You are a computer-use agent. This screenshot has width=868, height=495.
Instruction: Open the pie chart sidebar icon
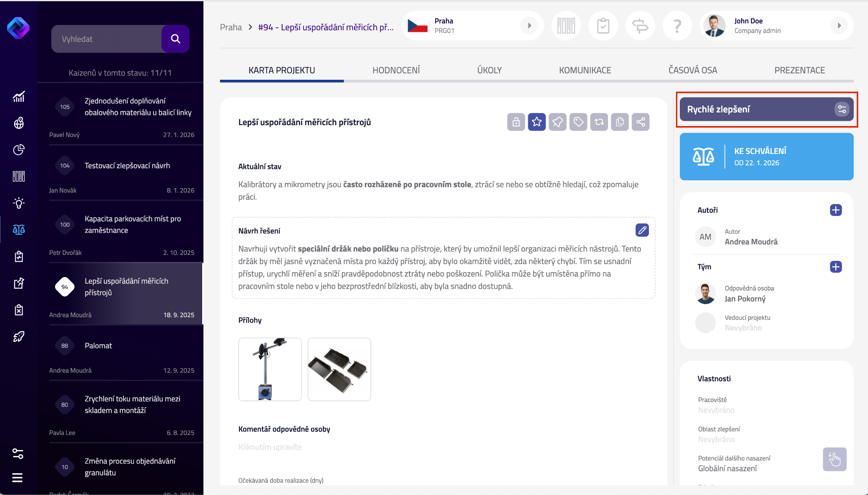click(x=18, y=150)
